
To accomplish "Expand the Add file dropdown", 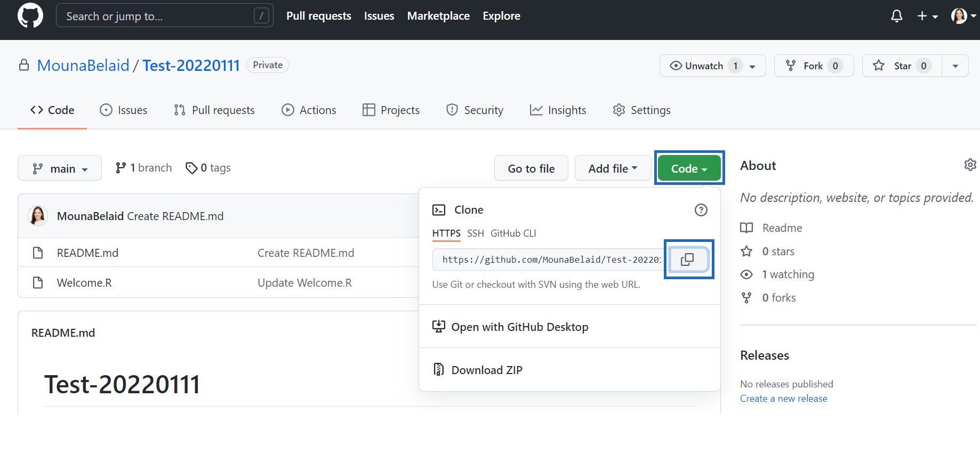I will (613, 168).
